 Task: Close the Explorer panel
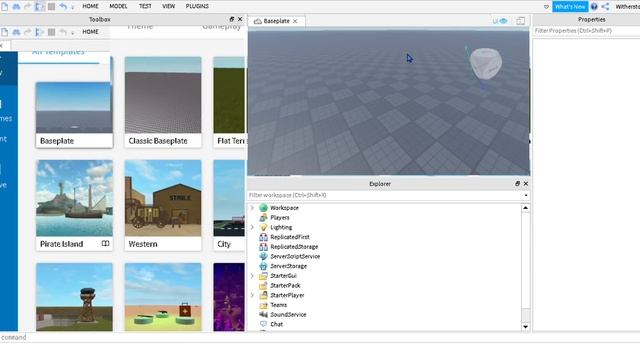[526, 184]
